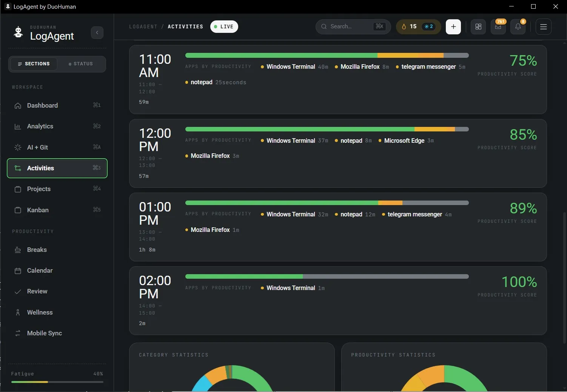567x392 pixels.
Task: Click the Category Statistics donut chart
Action: (x=232, y=378)
